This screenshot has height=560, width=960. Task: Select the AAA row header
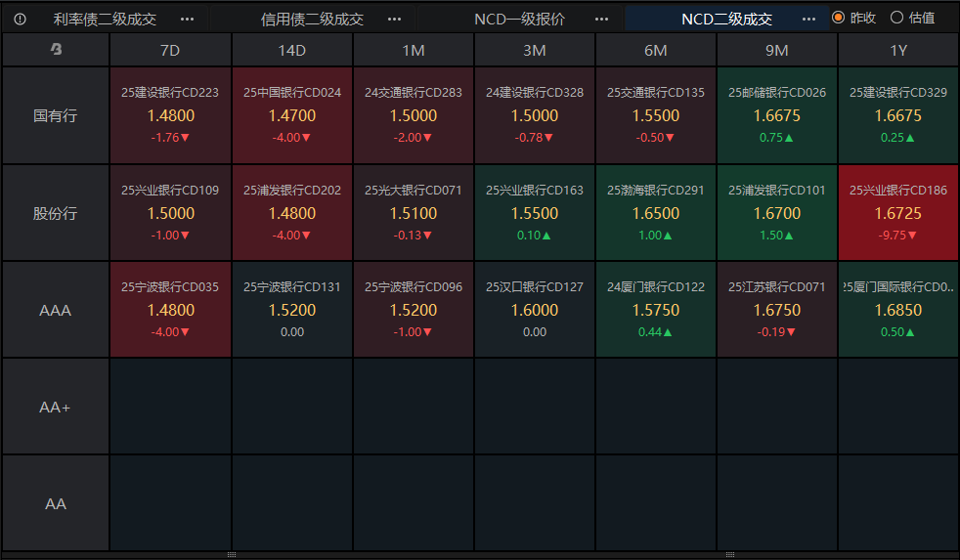(x=56, y=310)
